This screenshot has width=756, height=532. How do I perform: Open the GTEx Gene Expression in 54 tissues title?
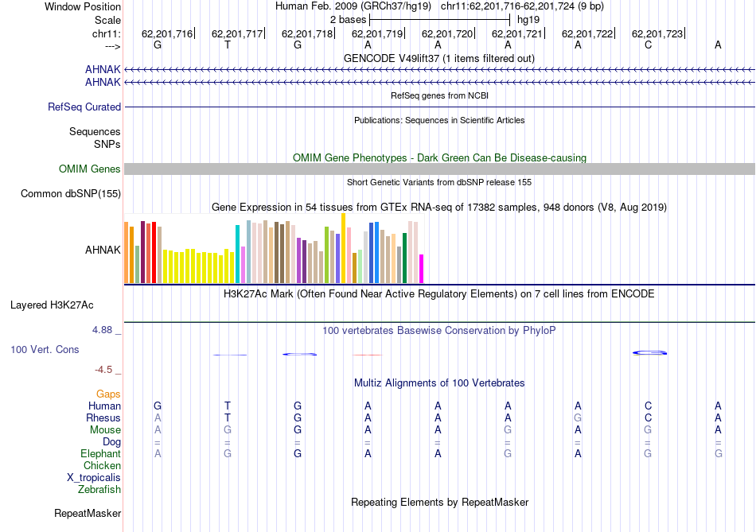(439, 208)
